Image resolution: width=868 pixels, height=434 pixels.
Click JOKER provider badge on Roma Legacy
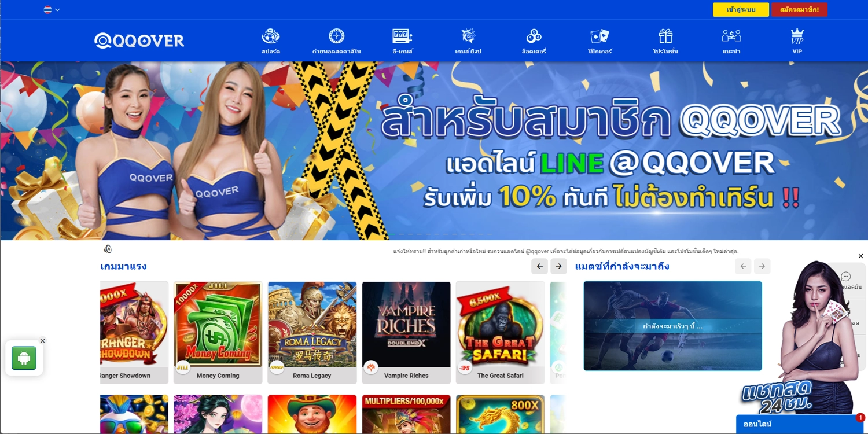[x=277, y=367]
